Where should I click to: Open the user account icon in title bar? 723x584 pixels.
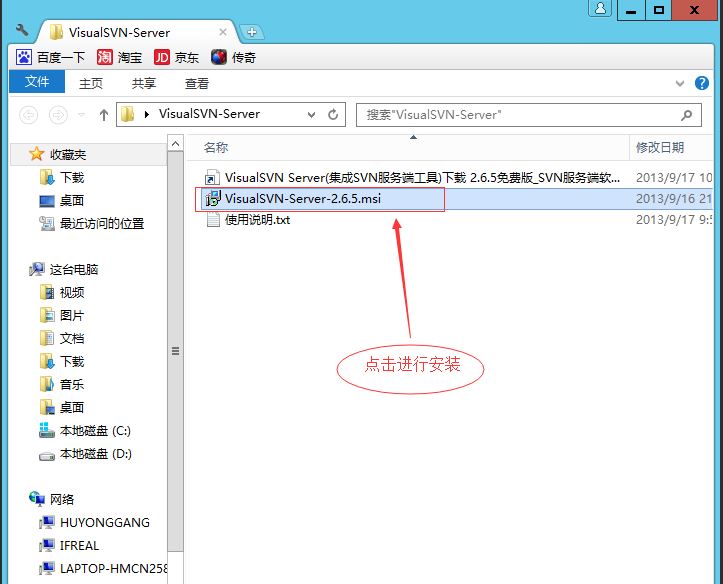(600, 9)
